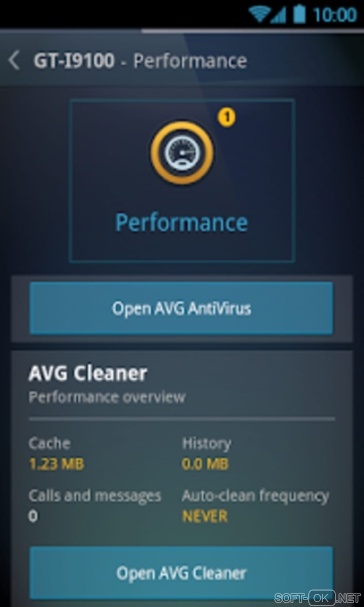This screenshot has height=607, width=364.
Task: Tap the blue Performance label in the tile
Action: click(x=182, y=223)
